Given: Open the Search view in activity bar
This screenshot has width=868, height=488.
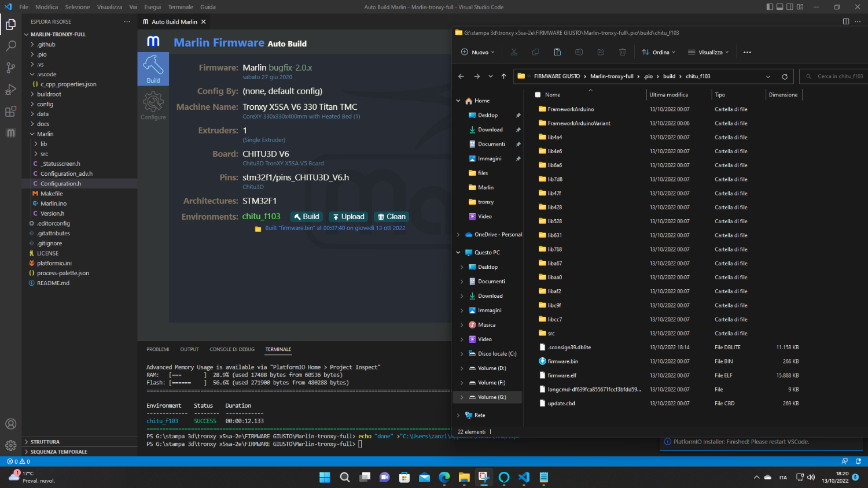Looking at the screenshot, I should coord(10,46).
